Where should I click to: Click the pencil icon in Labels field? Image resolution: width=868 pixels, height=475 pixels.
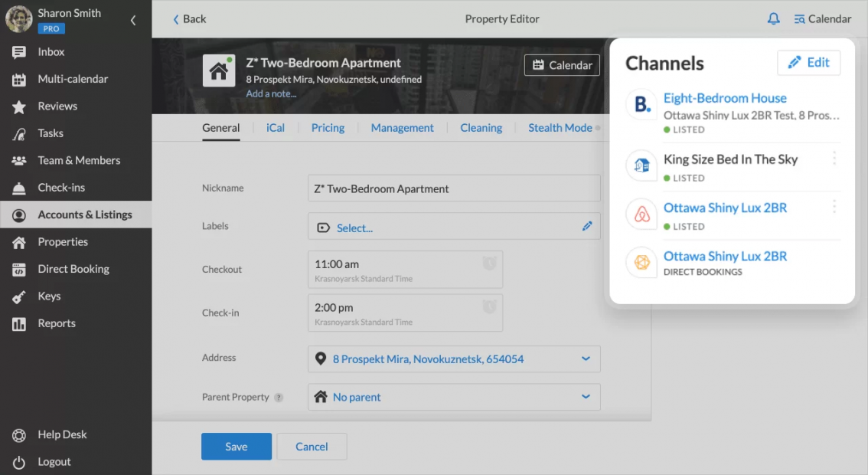[x=587, y=227]
